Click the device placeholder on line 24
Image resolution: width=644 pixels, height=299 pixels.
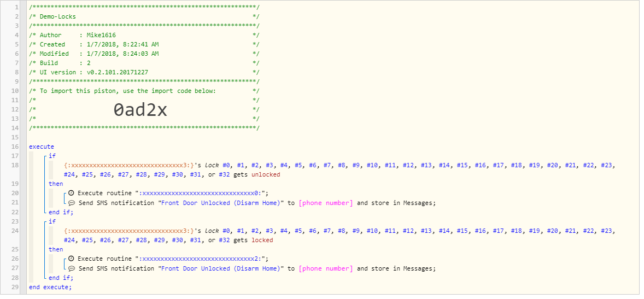[129, 231]
